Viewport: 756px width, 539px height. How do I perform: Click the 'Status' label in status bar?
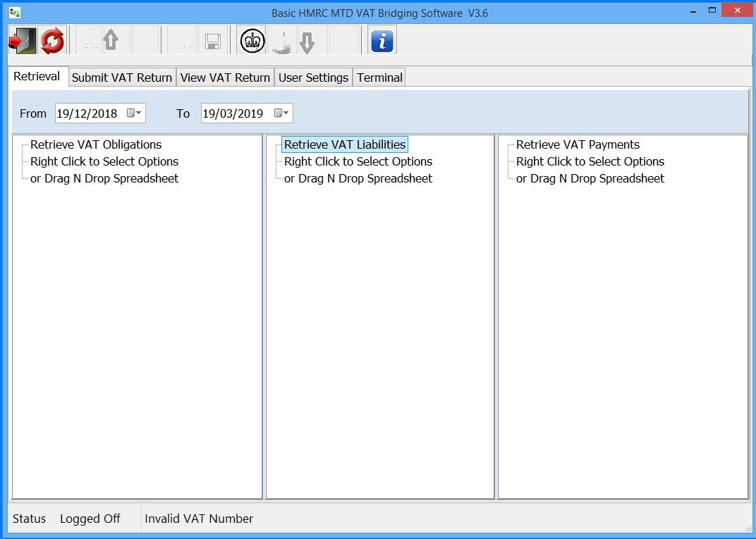tap(30, 519)
